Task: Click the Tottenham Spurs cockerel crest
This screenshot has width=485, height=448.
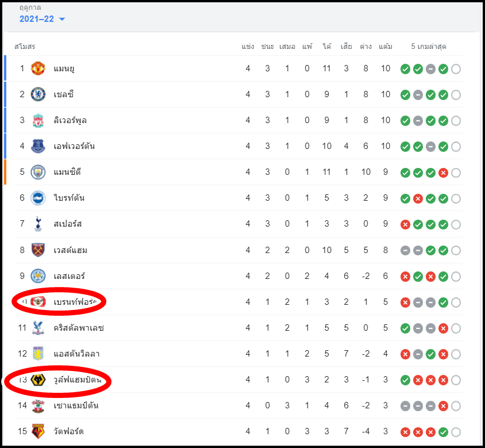Action: click(x=38, y=224)
